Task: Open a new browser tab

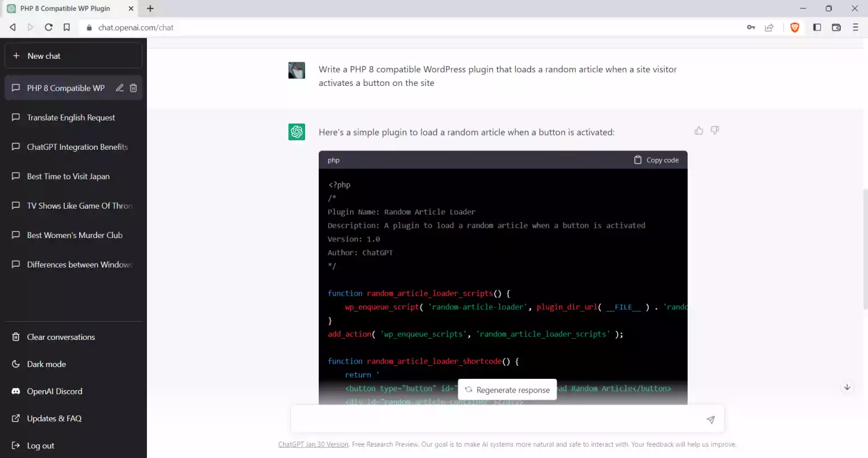Action: click(150, 8)
